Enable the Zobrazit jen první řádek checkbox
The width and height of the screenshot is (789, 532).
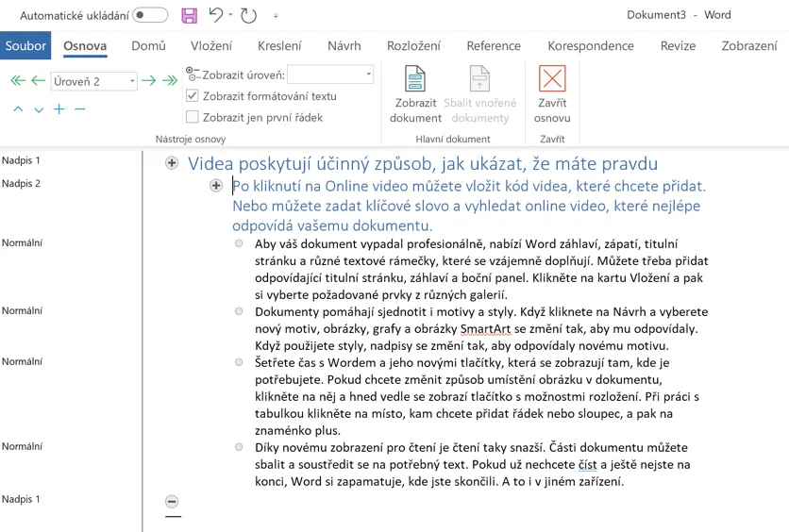(193, 117)
